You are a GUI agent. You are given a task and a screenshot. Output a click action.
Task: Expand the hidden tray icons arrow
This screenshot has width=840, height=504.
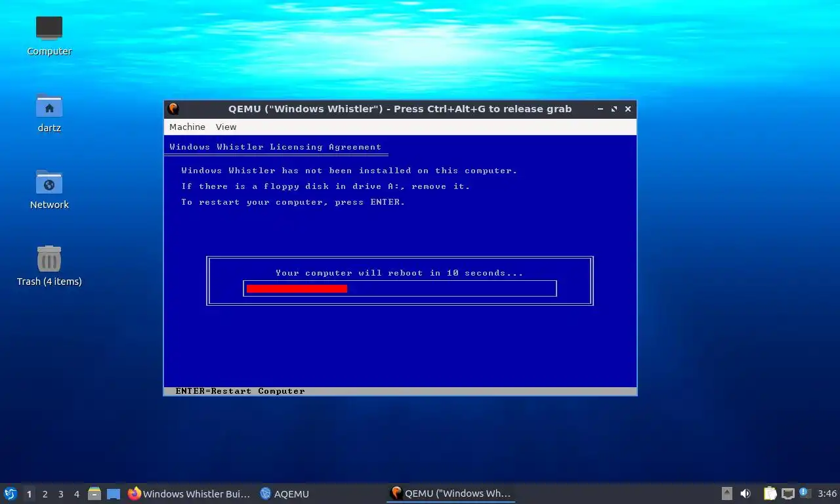click(726, 493)
